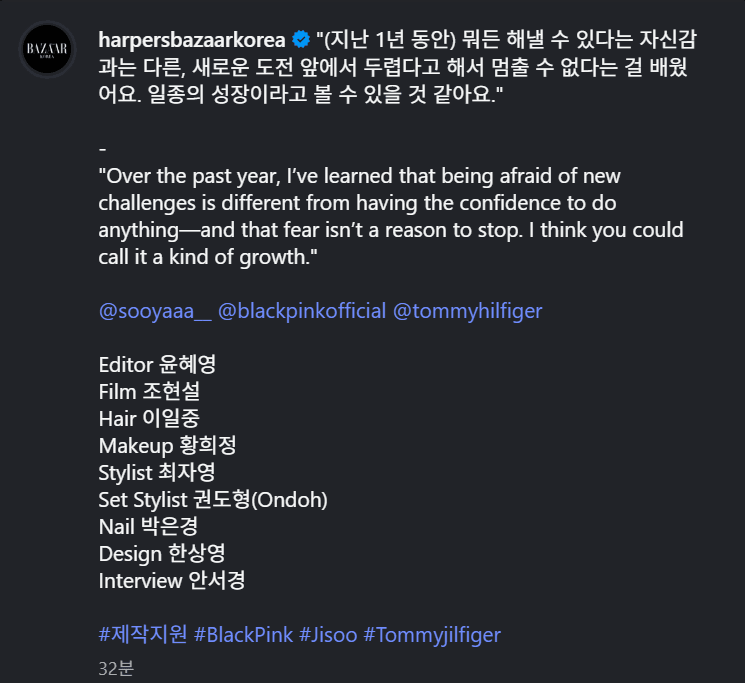The image size is (747, 683).
Task: Click the 32분 post timestamp
Action: 116,668
